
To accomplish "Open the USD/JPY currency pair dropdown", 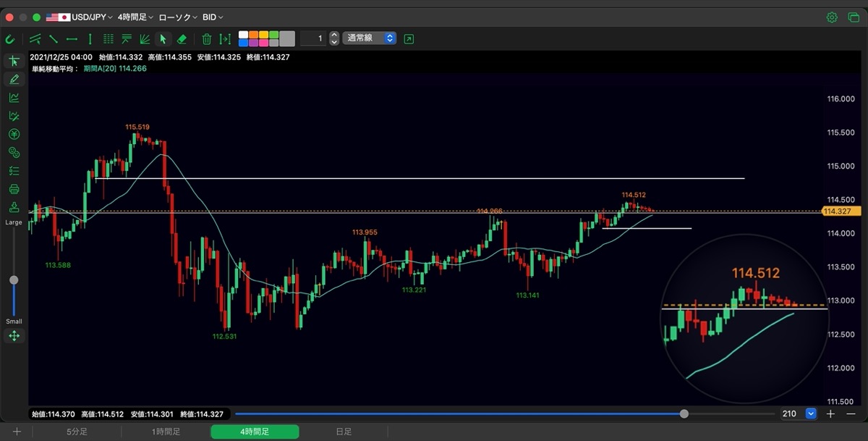I will click(x=80, y=17).
